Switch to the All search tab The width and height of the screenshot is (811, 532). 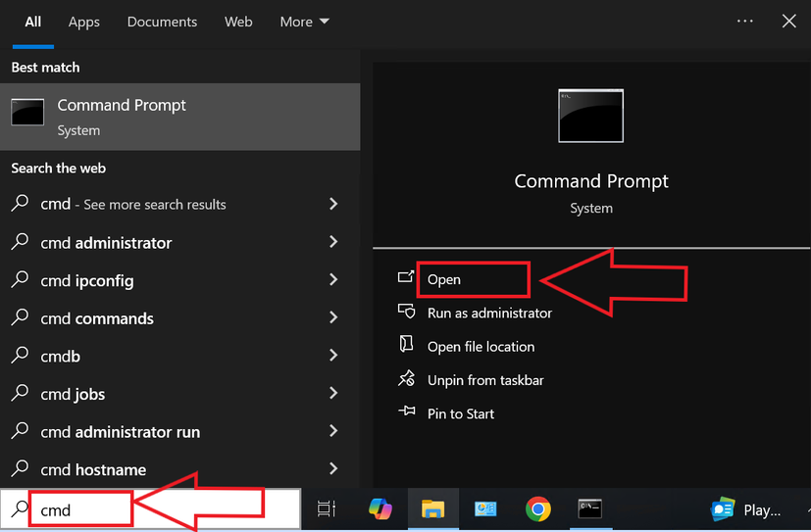coord(32,23)
